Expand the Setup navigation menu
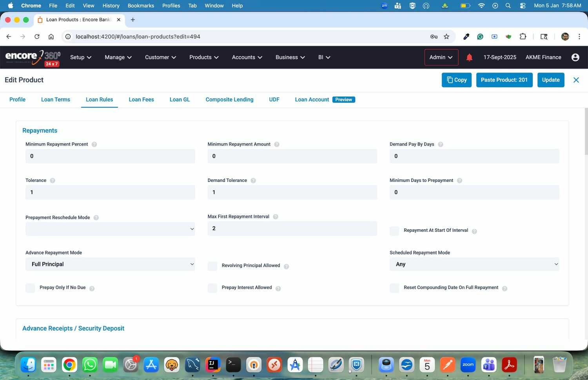588x380 pixels. coord(81,57)
